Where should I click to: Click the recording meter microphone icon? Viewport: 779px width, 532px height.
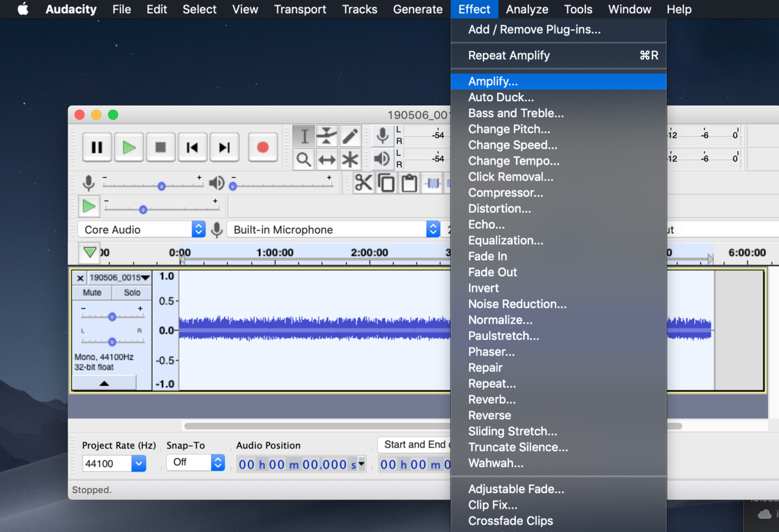point(382,136)
